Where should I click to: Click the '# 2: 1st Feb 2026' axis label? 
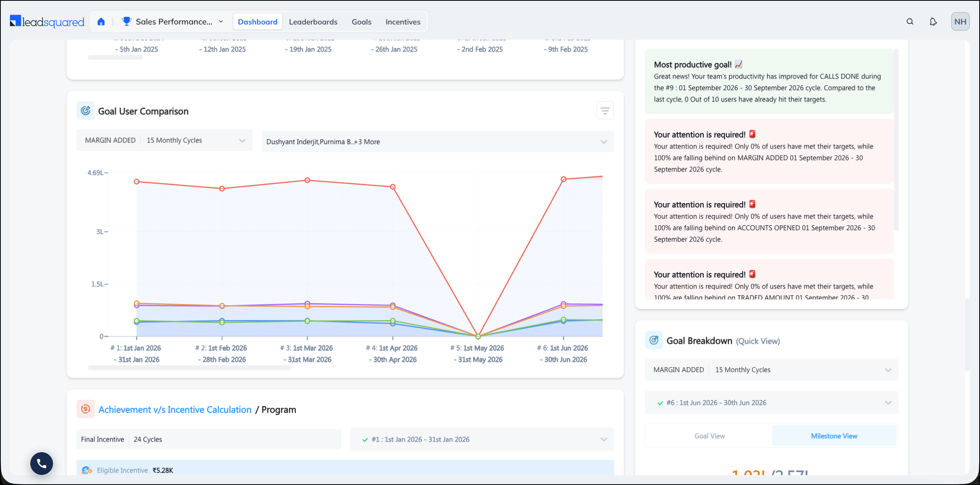[221, 348]
